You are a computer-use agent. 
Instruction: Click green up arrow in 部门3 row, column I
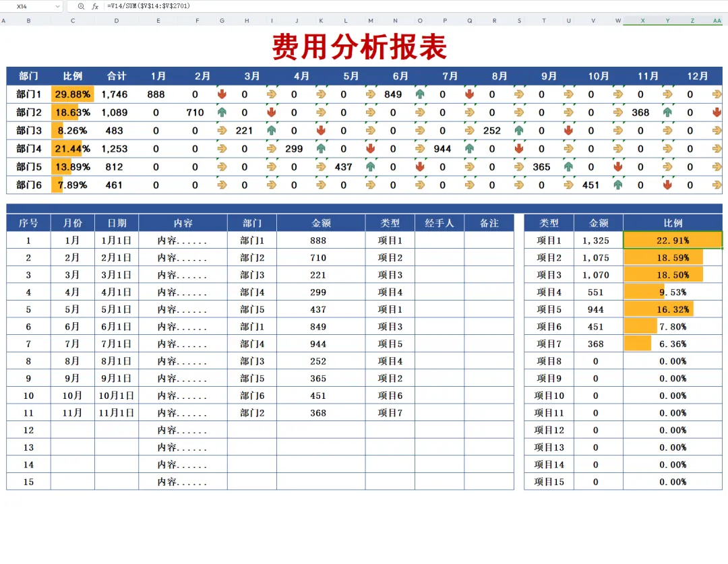coord(272,131)
